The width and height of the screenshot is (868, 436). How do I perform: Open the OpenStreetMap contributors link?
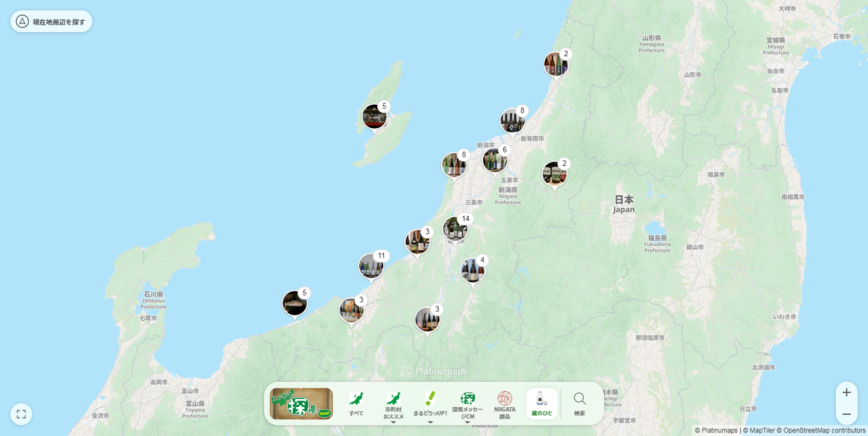tap(823, 430)
